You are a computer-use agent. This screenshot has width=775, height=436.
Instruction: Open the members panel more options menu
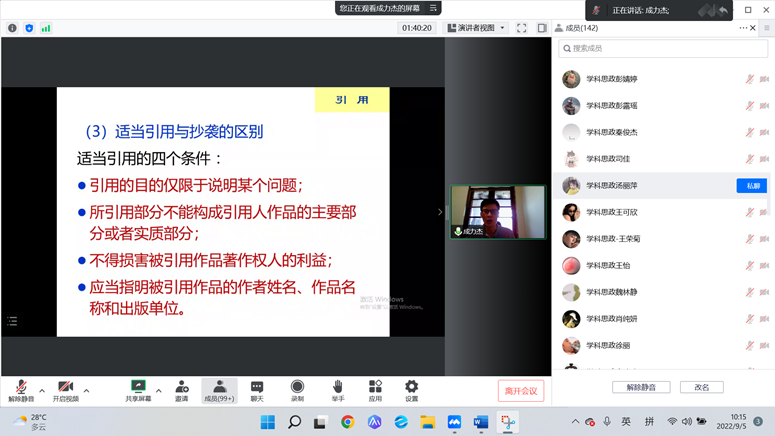pos(743,28)
